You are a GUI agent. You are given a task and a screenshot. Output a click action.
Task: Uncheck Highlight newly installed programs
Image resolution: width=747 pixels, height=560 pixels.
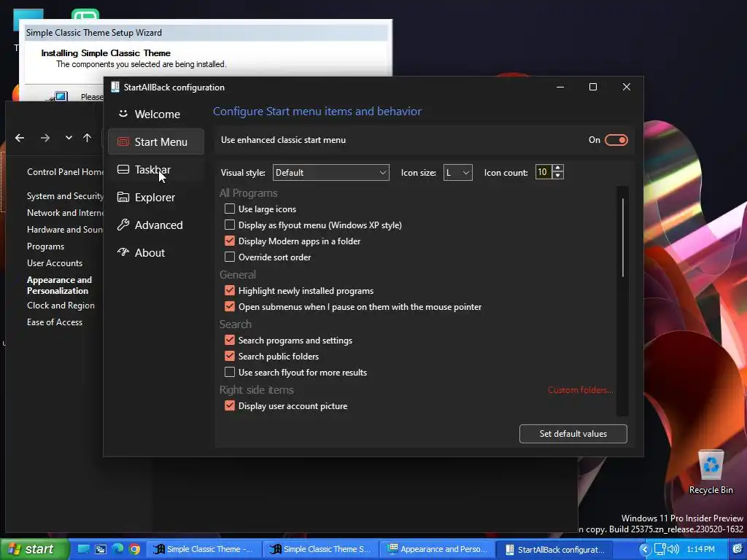tap(230, 290)
